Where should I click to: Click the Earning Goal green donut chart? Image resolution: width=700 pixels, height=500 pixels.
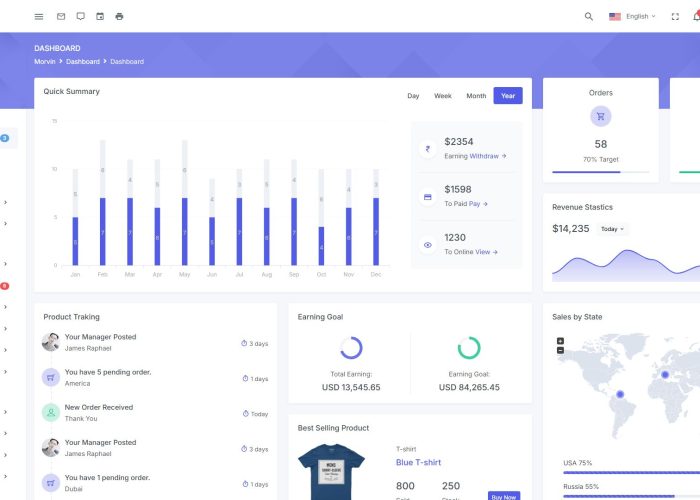pos(469,347)
